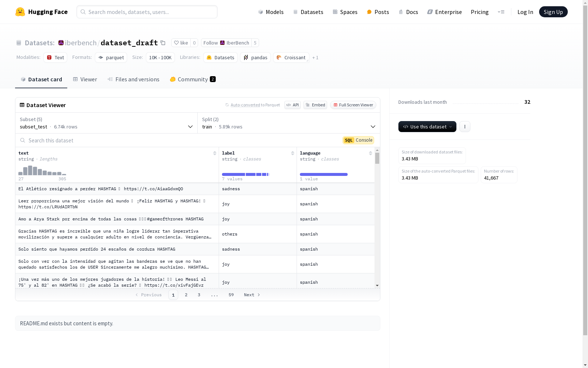The height and width of the screenshot is (368, 588).
Task: Open the SQL Console
Action: 358,140
